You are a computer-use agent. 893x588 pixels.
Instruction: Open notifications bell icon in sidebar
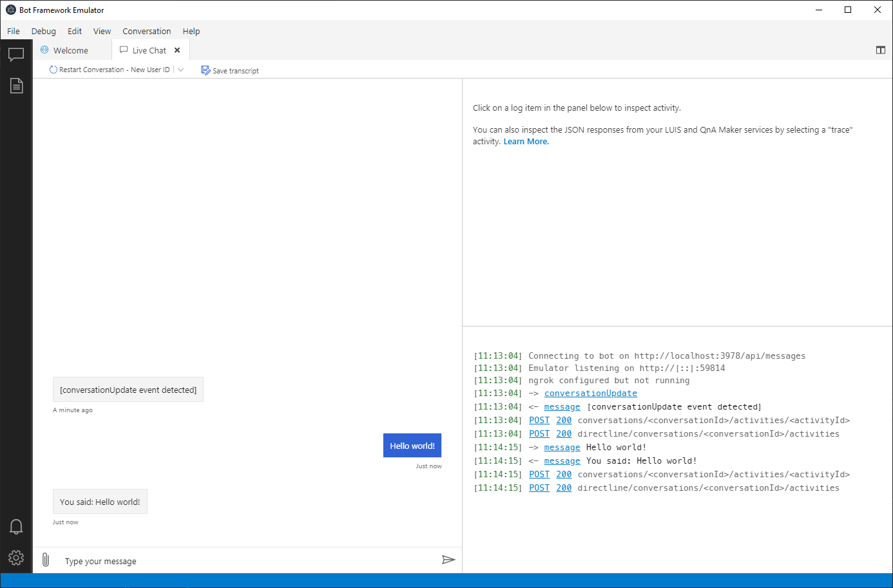pyautogui.click(x=16, y=527)
